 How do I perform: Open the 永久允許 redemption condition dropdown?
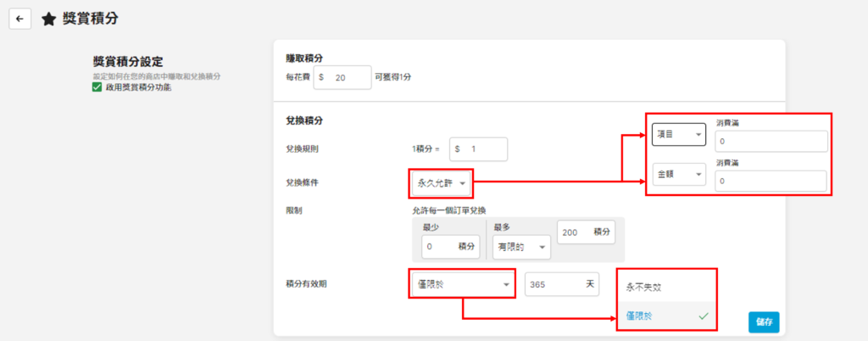pyautogui.click(x=441, y=182)
